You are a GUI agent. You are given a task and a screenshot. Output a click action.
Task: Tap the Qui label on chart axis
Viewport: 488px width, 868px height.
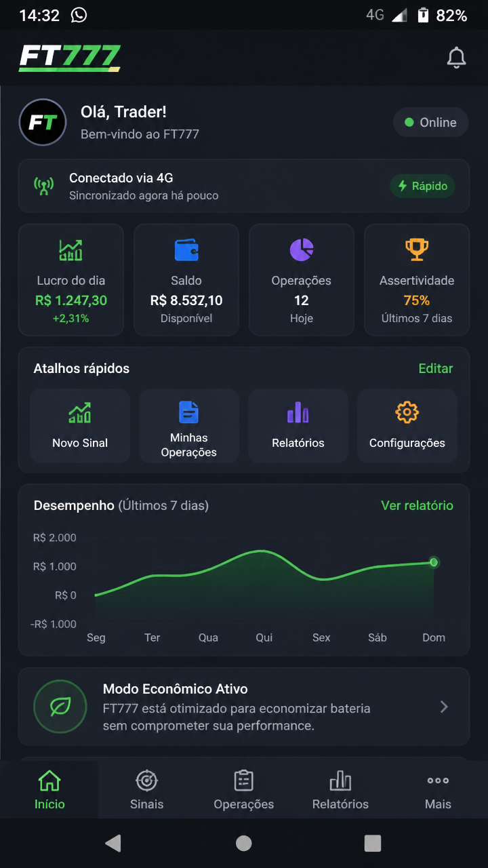click(x=264, y=637)
